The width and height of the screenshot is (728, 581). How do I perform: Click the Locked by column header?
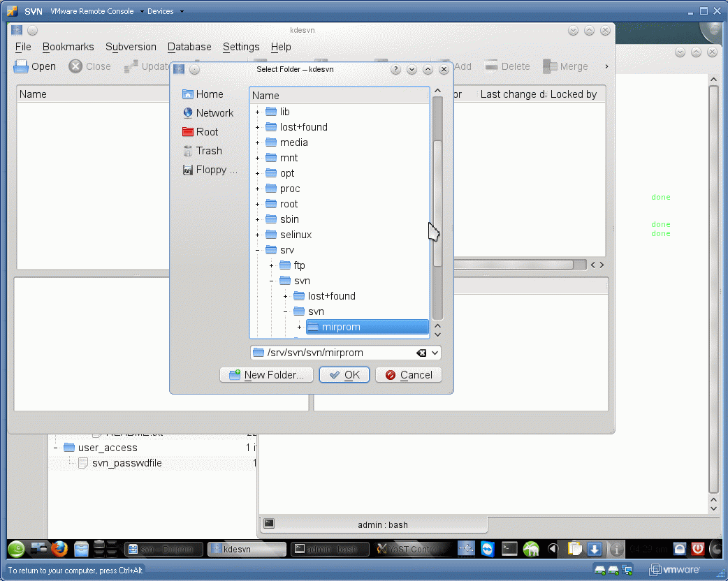575,94
